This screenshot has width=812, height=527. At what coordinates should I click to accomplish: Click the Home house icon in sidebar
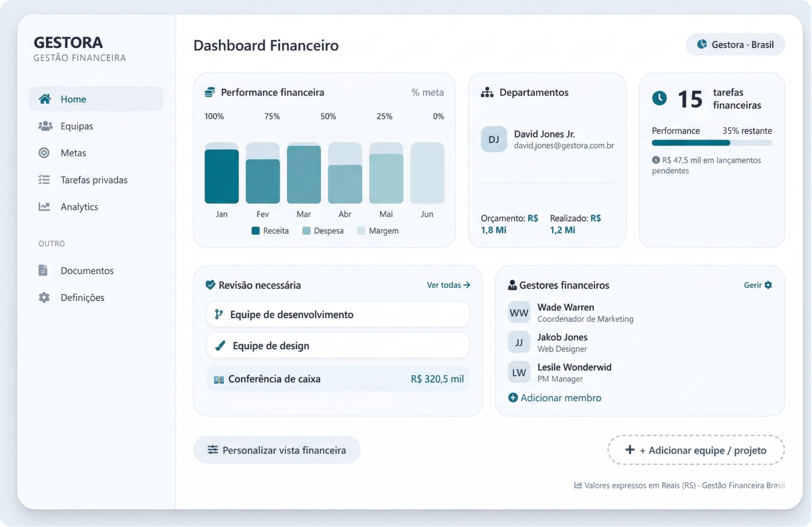click(45, 99)
